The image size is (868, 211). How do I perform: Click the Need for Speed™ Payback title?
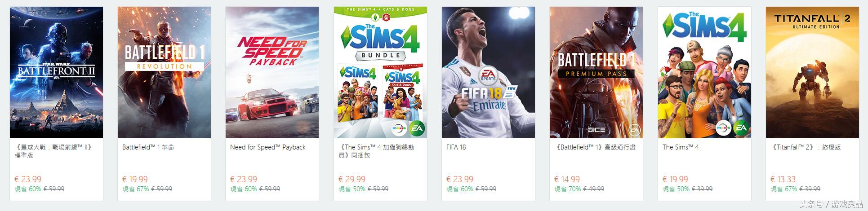click(x=267, y=147)
